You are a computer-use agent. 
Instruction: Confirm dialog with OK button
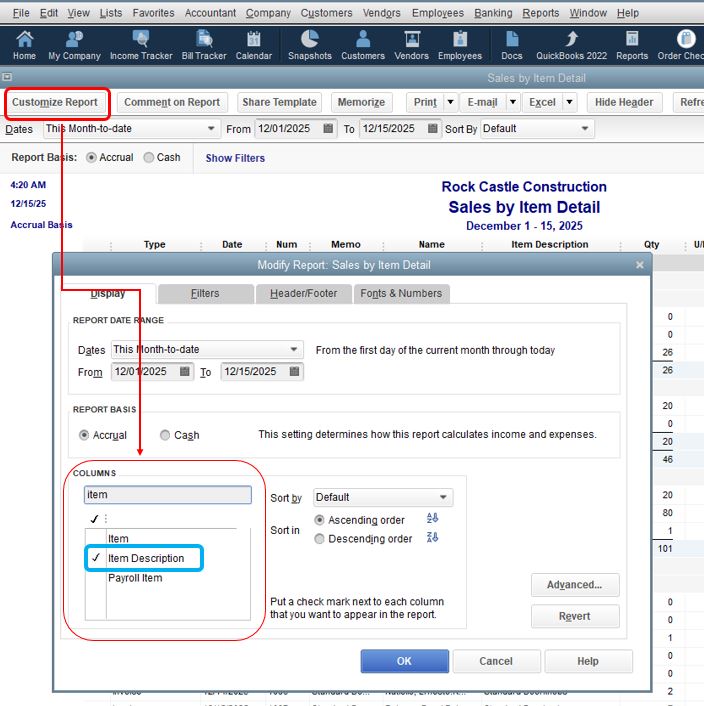404,661
